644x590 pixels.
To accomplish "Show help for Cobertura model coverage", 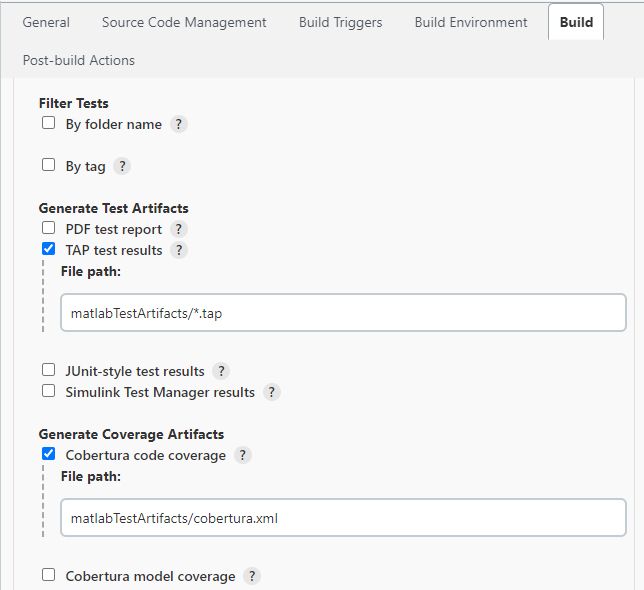I will tap(252, 576).
